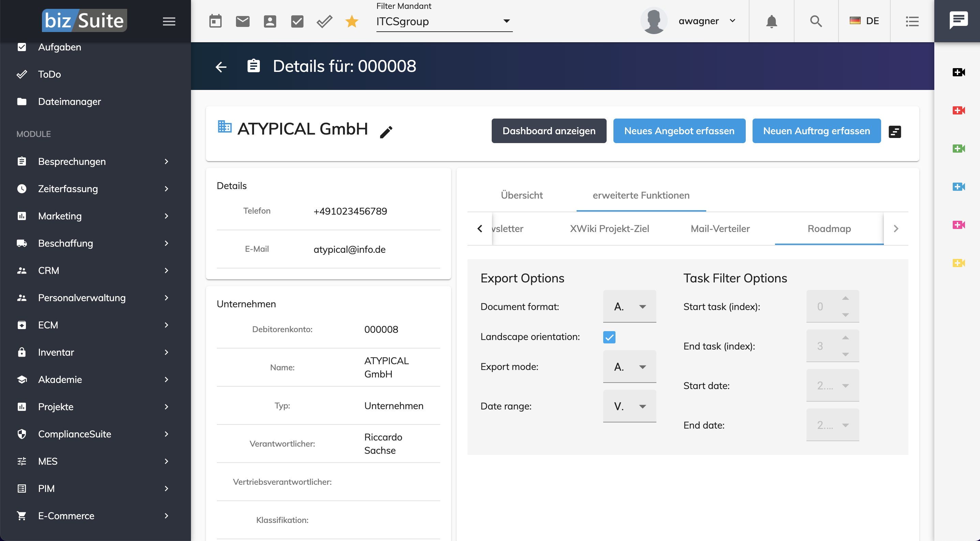Open the search magnifier icon
980x541 pixels.
pos(816,21)
